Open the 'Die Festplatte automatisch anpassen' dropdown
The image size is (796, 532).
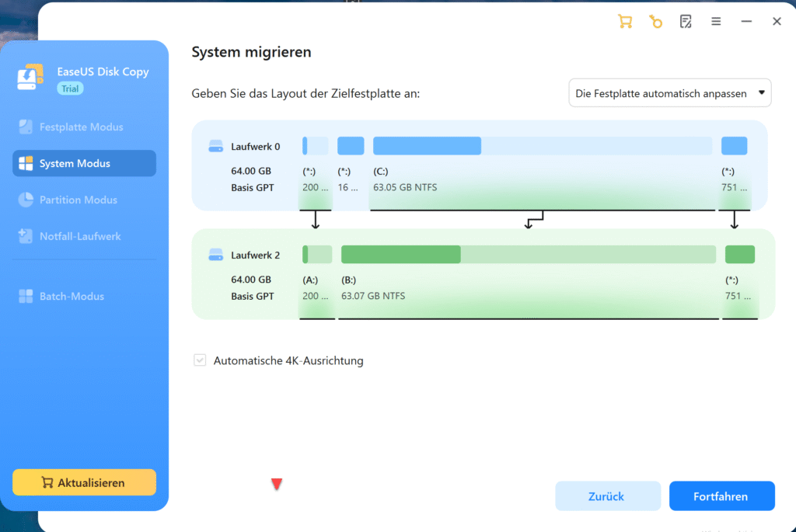coord(669,92)
